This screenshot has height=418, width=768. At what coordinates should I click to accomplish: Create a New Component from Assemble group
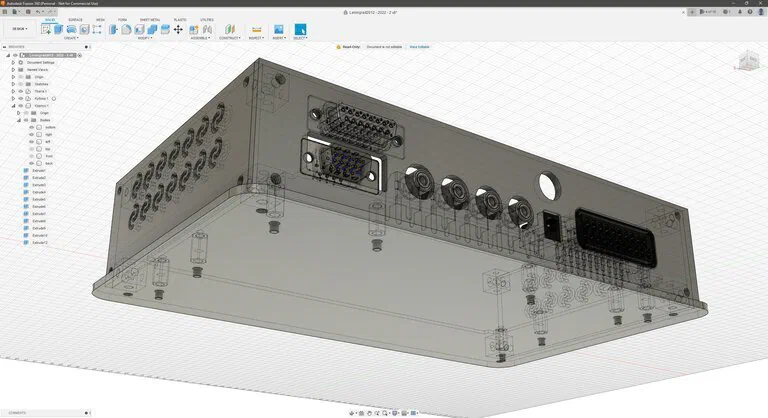tap(194, 29)
